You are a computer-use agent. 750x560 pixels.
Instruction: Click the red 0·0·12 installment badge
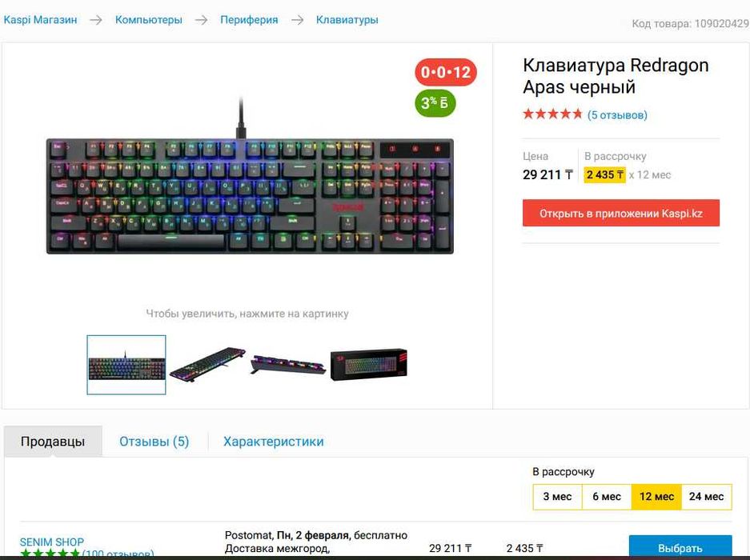(446, 72)
